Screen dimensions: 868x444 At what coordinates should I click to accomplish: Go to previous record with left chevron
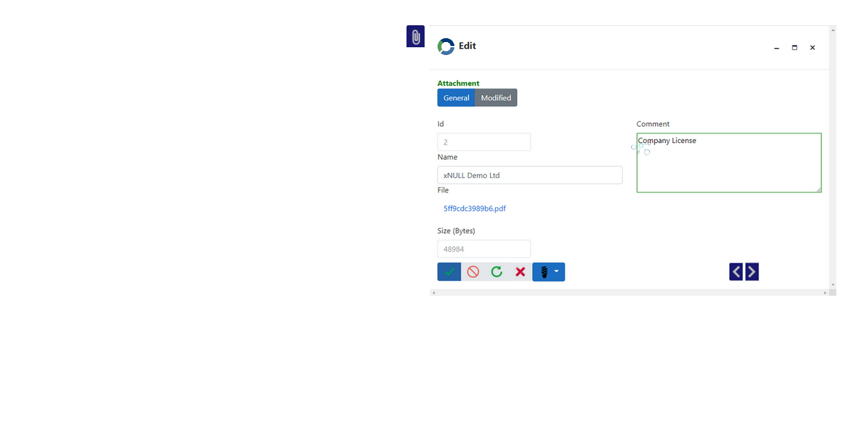[x=736, y=272]
